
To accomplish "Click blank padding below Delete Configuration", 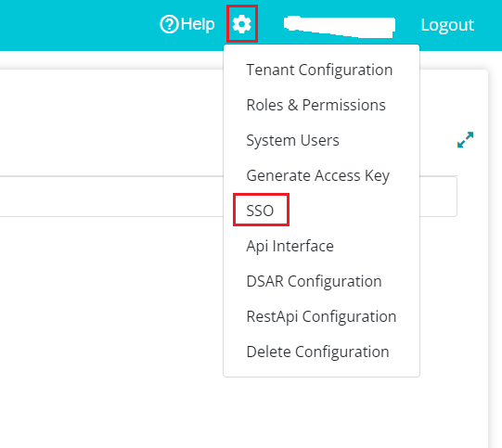I will [x=321, y=369].
